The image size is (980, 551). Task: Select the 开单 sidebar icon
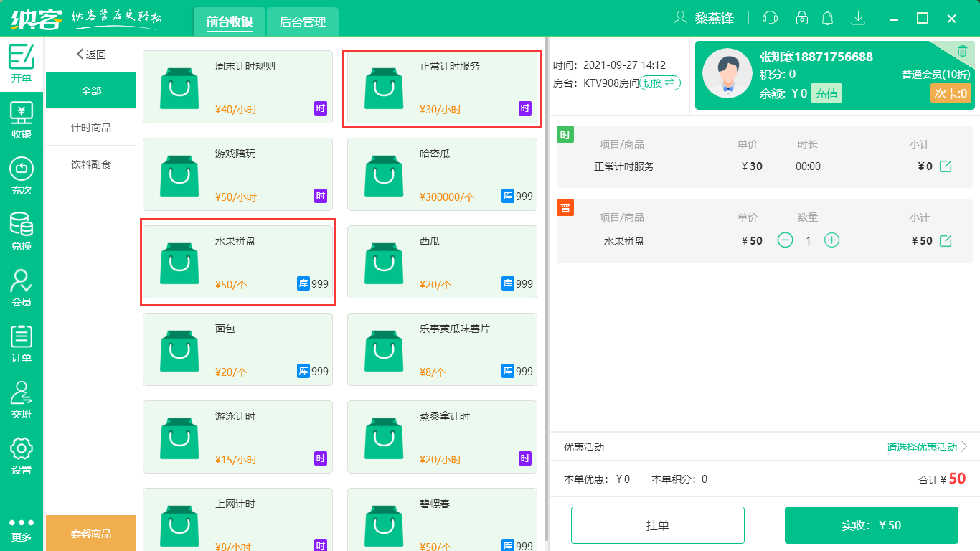(x=22, y=65)
